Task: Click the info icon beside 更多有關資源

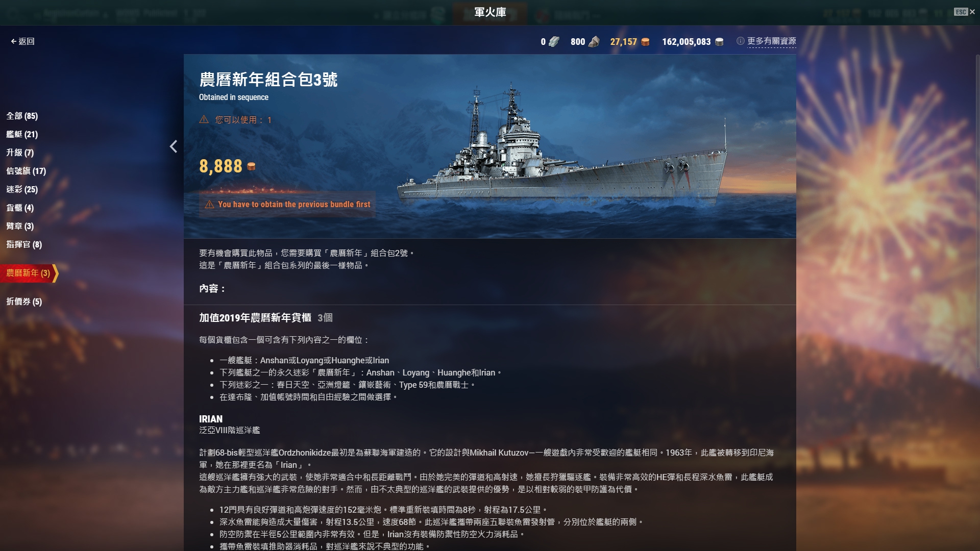Action: (x=740, y=41)
